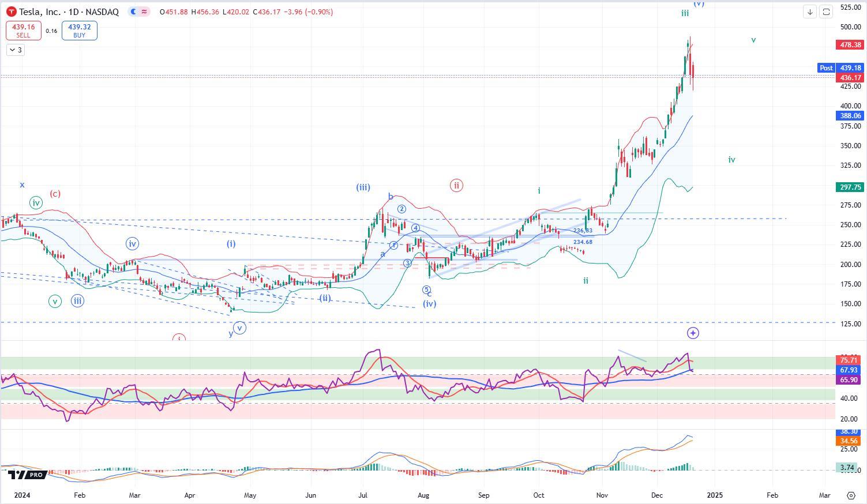867x504 pixels.
Task: Click the blue 388.06 price scale label
Action: pyautogui.click(x=850, y=116)
